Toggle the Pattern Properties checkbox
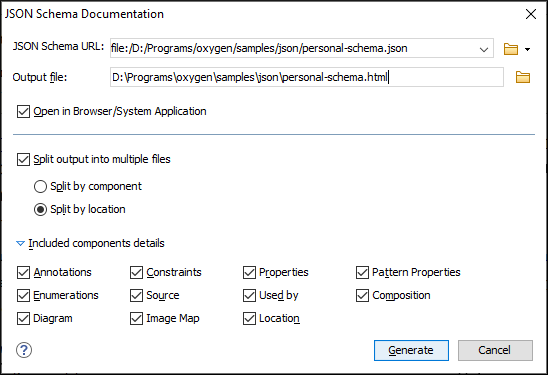The image size is (548, 375). [x=362, y=272]
